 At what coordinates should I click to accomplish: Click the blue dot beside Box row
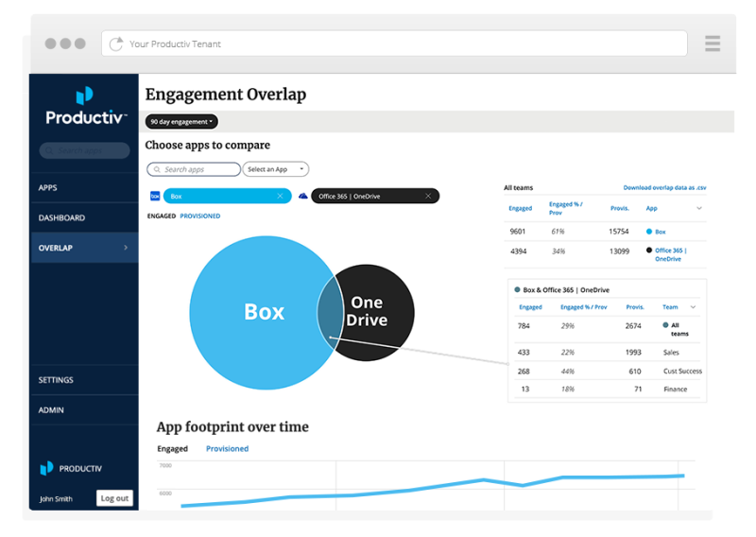pos(649,232)
